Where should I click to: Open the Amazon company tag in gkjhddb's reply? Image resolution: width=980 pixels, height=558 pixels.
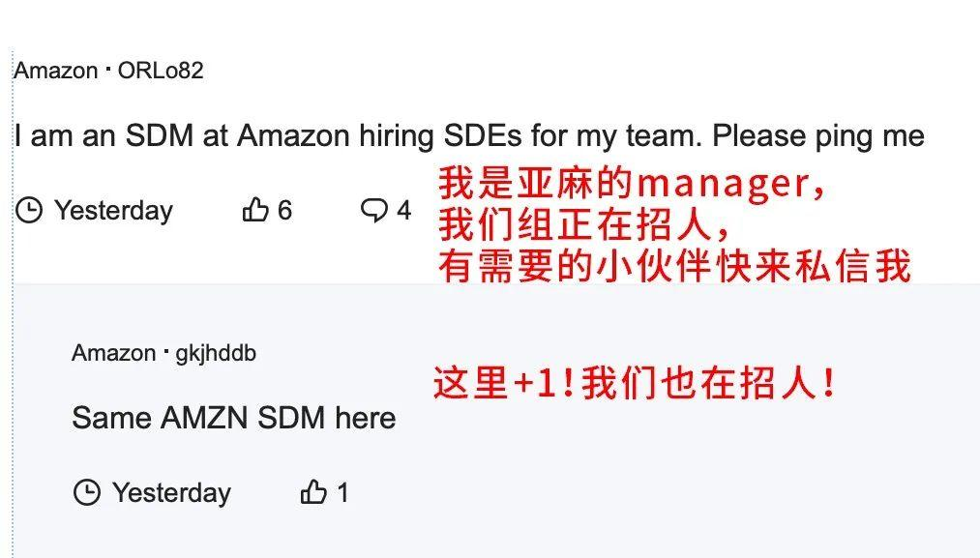click(x=113, y=353)
